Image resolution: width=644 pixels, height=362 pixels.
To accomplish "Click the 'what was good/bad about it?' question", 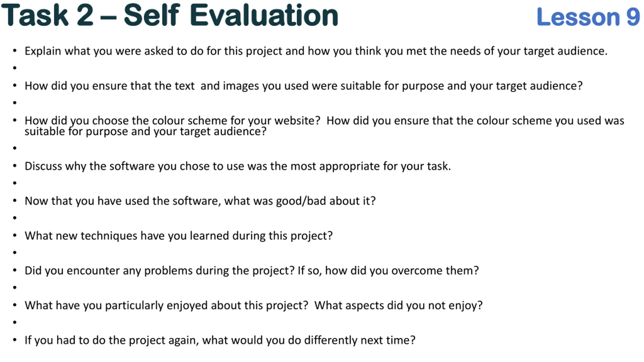I will (x=200, y=201).
